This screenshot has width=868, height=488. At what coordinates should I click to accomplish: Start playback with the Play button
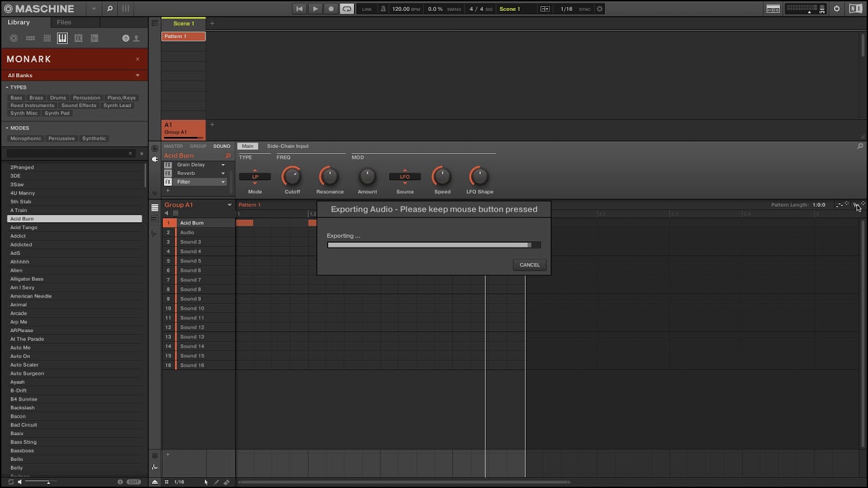[315, 9]
